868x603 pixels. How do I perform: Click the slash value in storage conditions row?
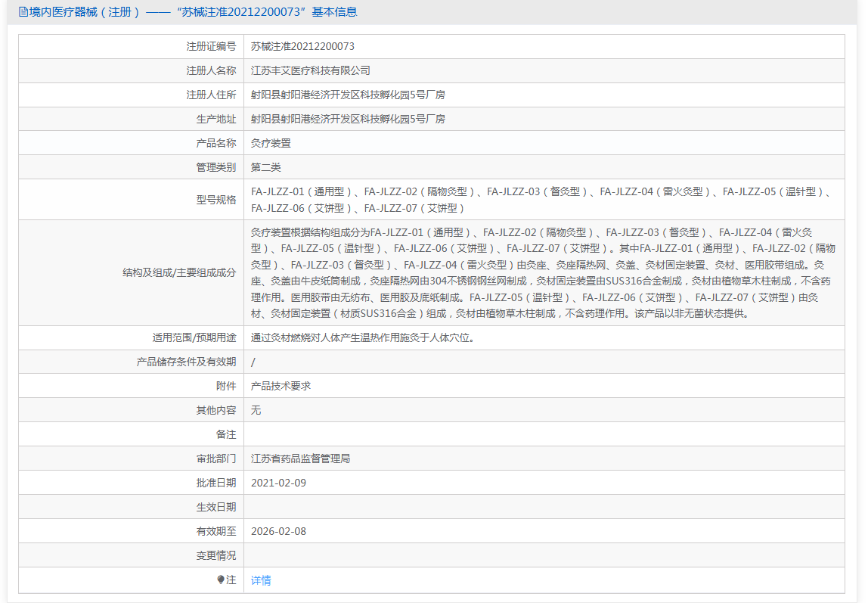click(x=253, y=362)
